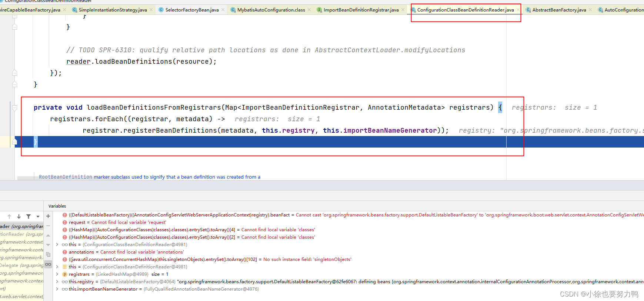644x301 pixels.
Task: Select the top highlighted stack frame row
Action: point(22,226)
